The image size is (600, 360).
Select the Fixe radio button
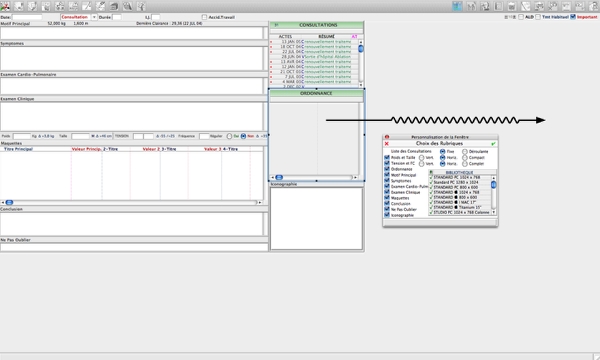(442, 151)
